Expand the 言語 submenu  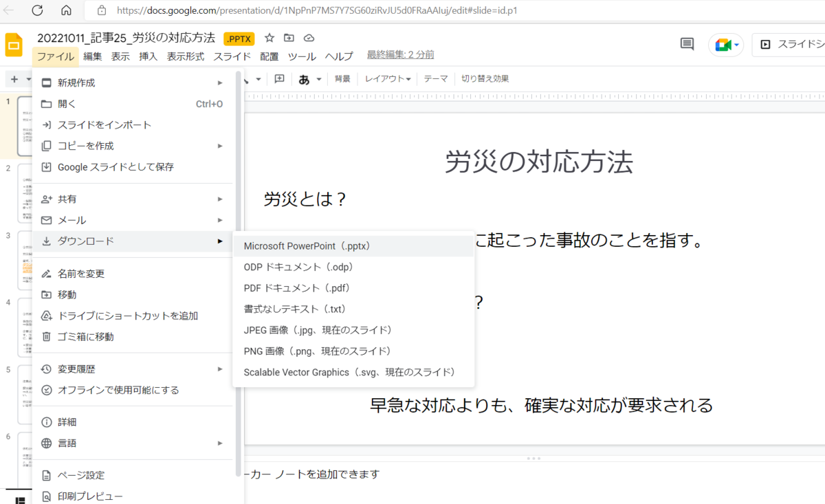[x=133, y=443]
